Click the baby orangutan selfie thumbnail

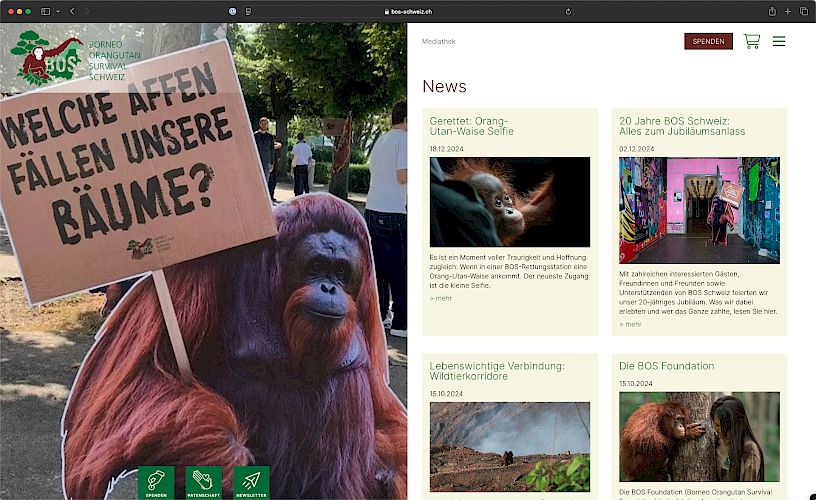point(509,202)
